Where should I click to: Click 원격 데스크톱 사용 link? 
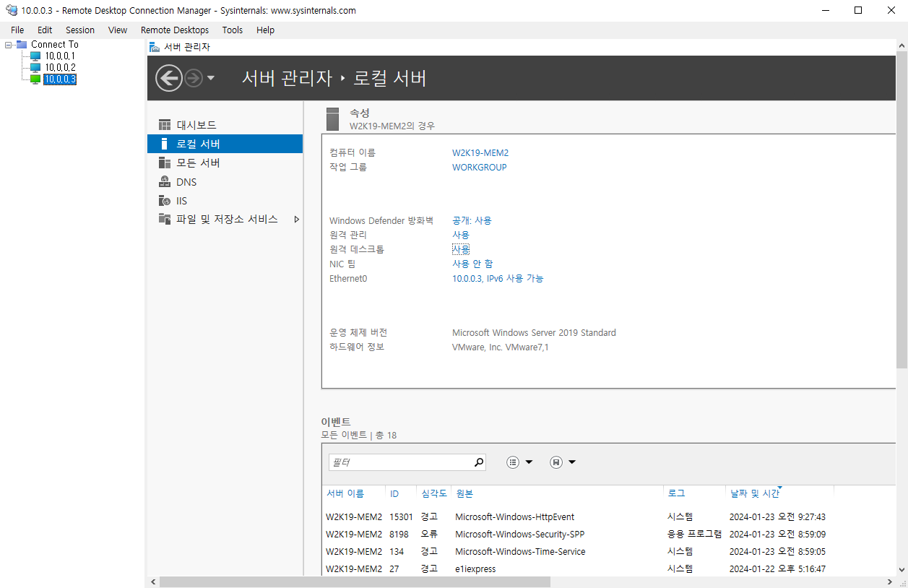461,249
